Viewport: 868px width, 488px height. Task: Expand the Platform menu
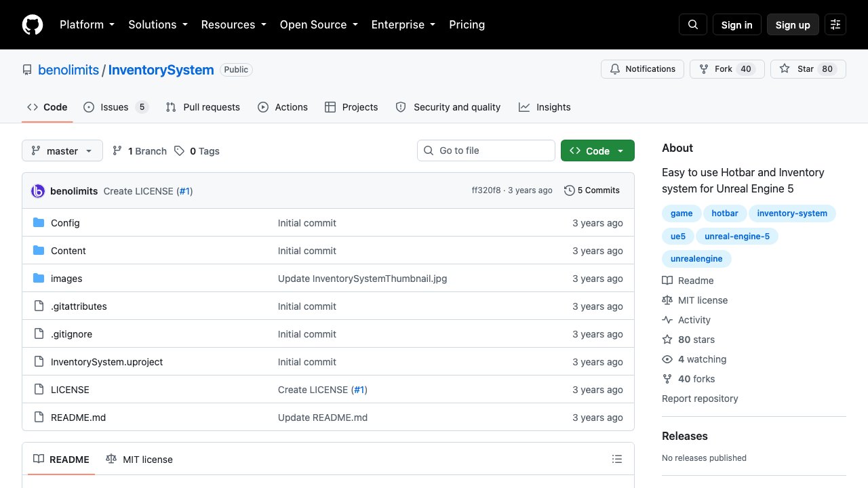[x=87, y=24]
